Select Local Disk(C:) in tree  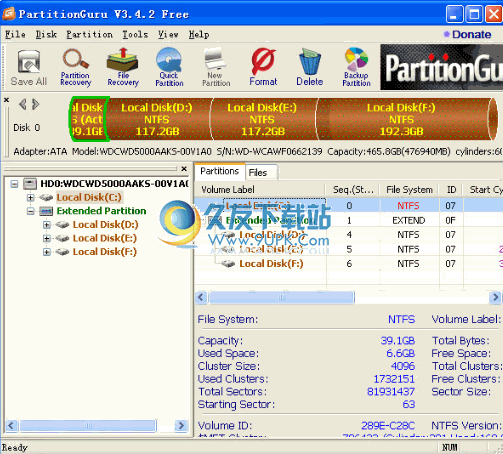pyautogui.click(x=89, y=198)
